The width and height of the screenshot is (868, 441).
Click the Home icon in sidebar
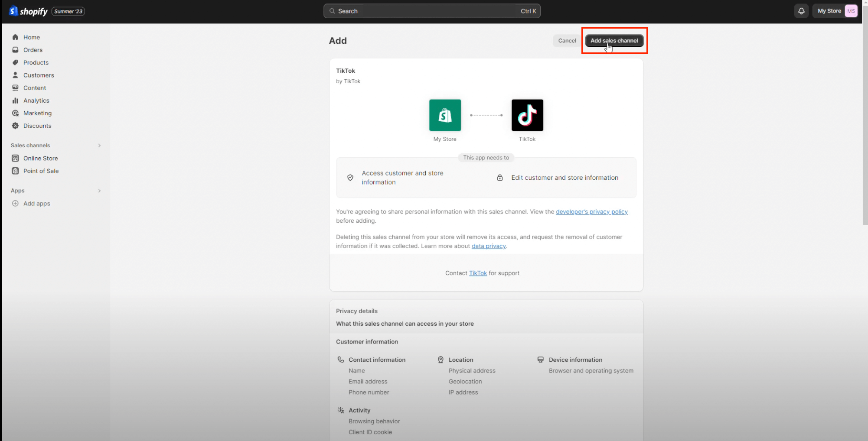point(15,37)
